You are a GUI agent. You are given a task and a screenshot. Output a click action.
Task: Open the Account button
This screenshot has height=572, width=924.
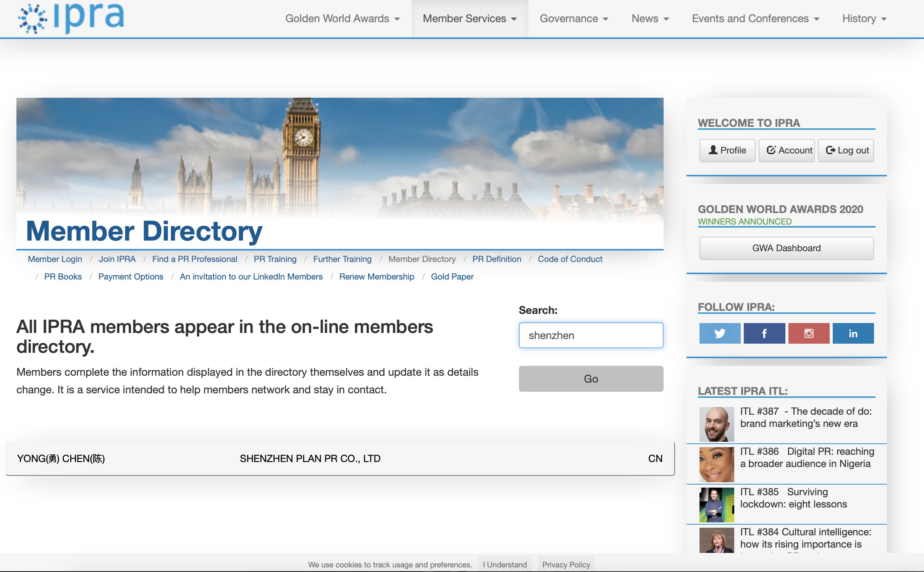787,150
